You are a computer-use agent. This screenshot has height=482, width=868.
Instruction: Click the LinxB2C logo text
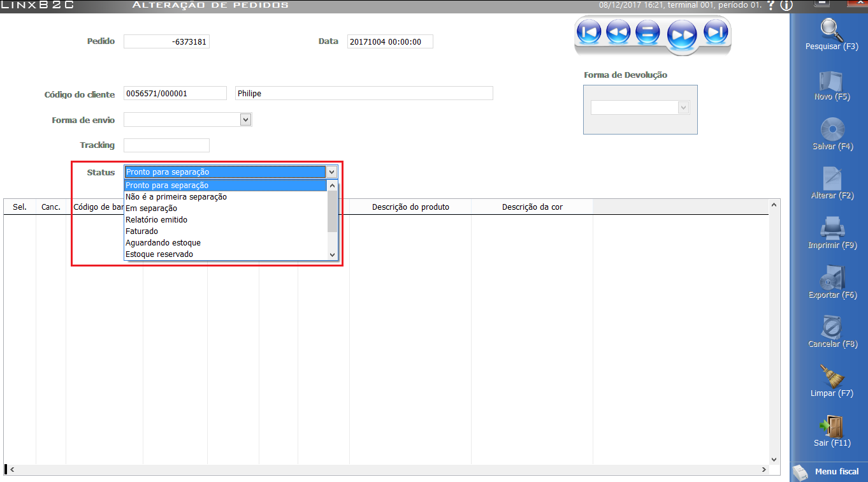38,5
